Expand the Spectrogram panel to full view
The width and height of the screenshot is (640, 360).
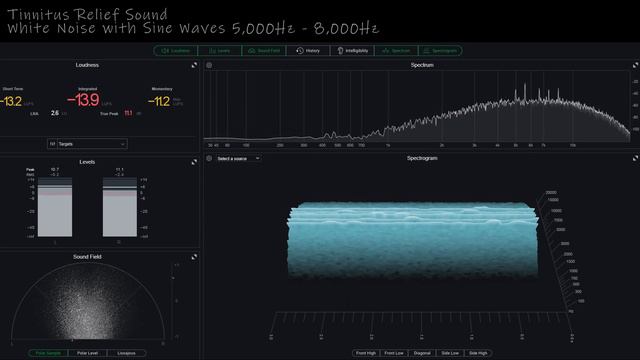click(636, 158)
